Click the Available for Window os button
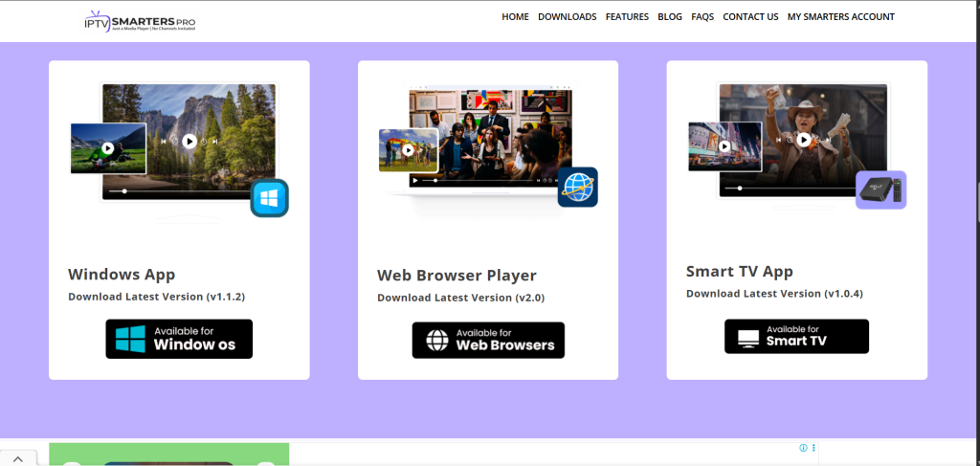 (179, 339)
